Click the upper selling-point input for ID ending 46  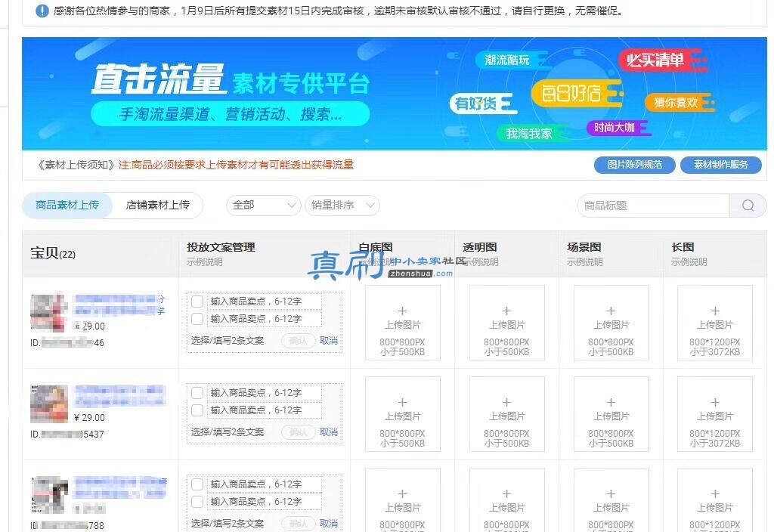click(264, 301)
